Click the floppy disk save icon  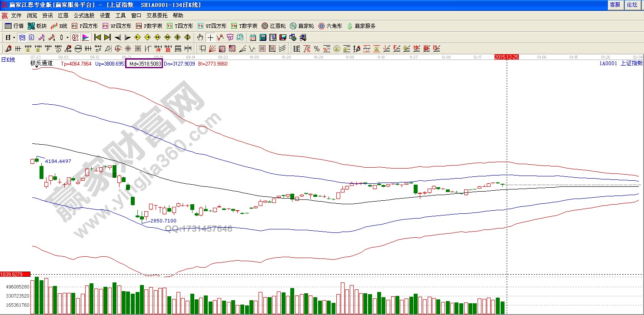pyautogui.click(x=283, y=37)
